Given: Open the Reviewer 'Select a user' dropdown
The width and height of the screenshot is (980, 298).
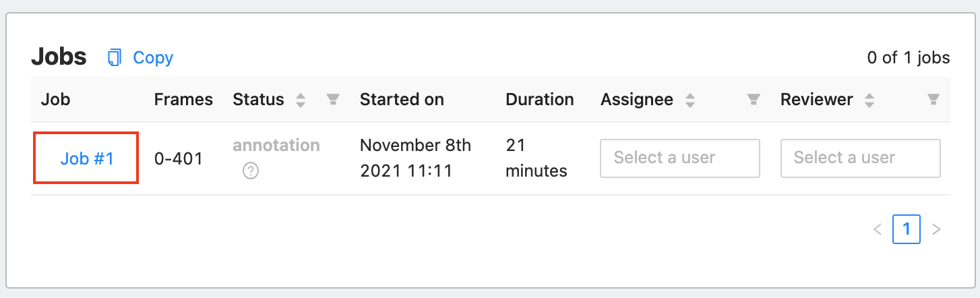Looking at the screenshot, I should coord(860,158).
